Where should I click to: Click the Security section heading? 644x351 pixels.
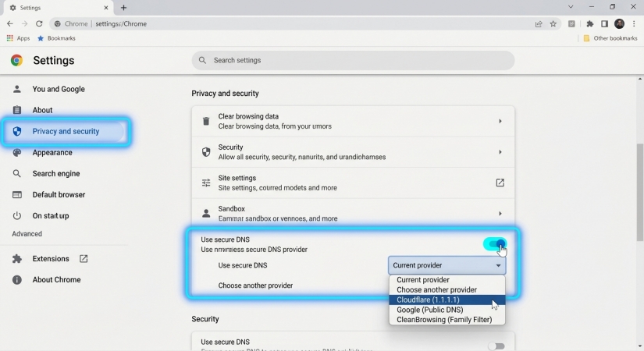click(205, 319)
